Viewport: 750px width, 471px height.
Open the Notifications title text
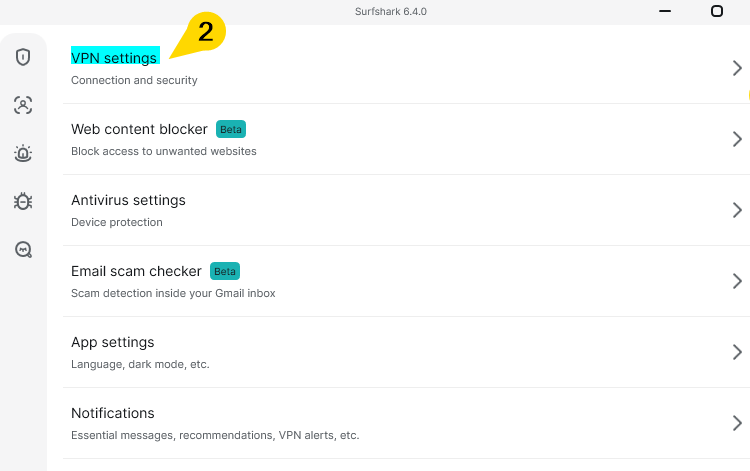112,413
